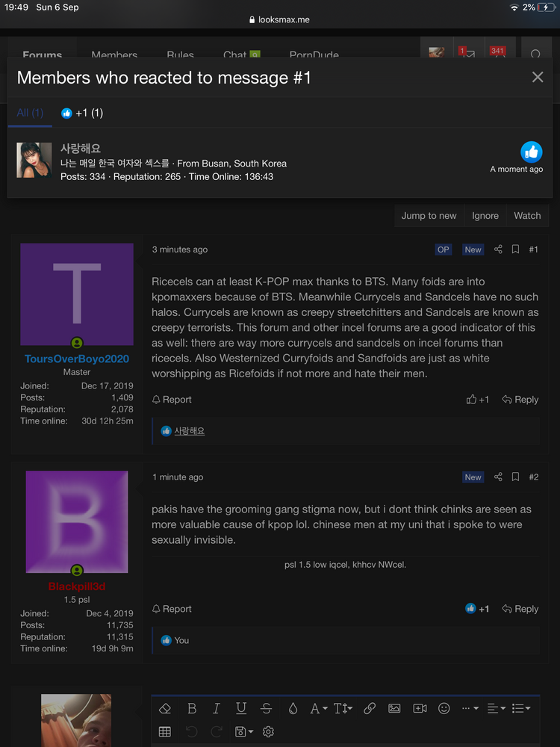Open the text color droplet picker
This screenshot has height=747, width=560.
[x=293, y=708]
